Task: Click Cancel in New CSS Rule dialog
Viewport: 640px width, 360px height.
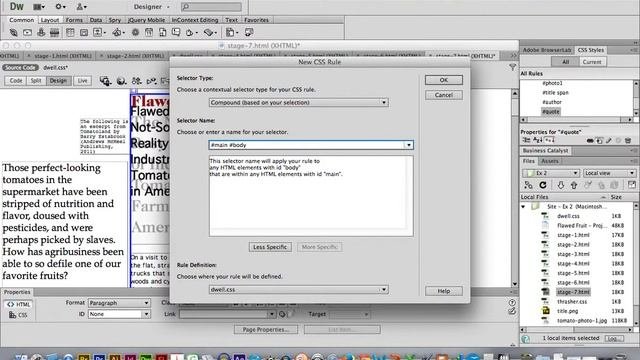Action: pos(444,95)
